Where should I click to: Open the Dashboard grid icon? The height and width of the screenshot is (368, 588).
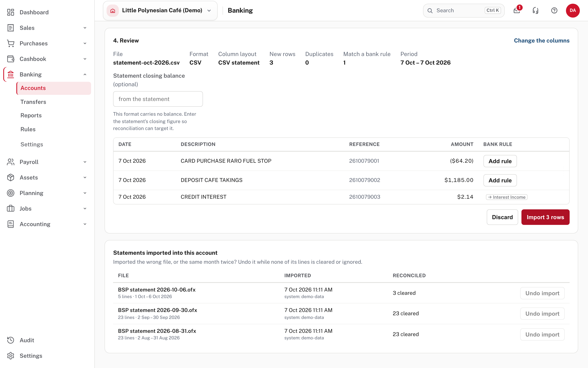tap(10, 12)
